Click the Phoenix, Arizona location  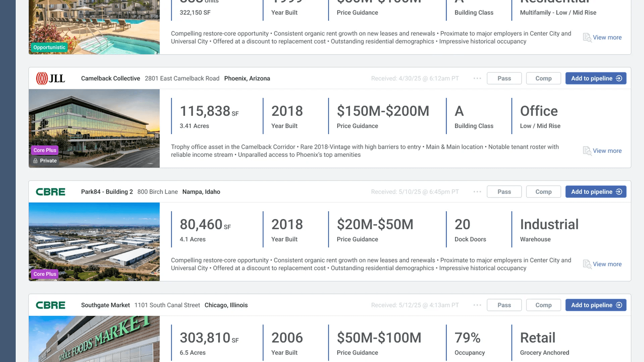[247, 78]
